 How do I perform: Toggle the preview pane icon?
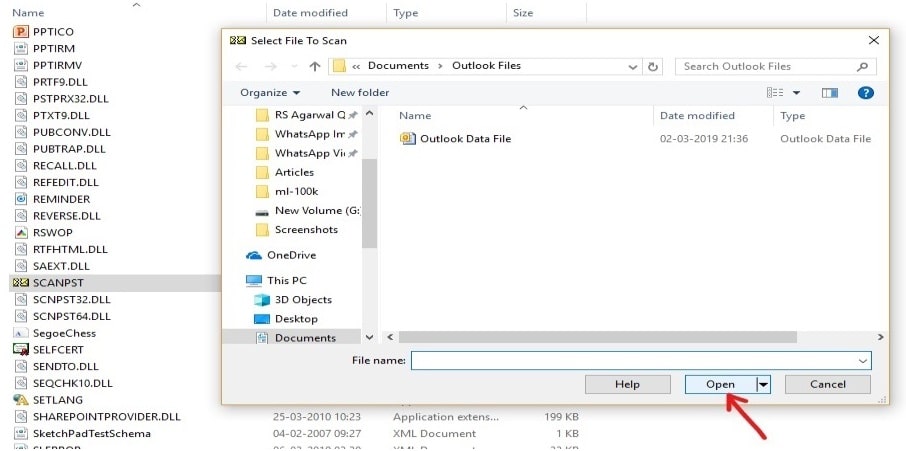tap(829, 92)
